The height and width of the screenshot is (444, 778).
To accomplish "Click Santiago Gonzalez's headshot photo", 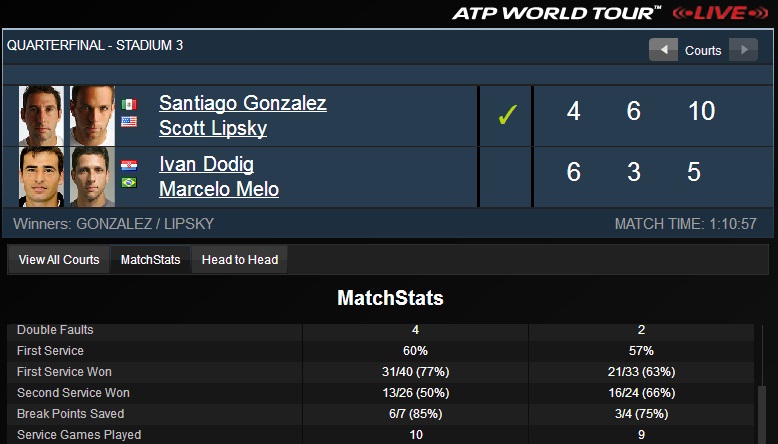I will coord(41,116).
